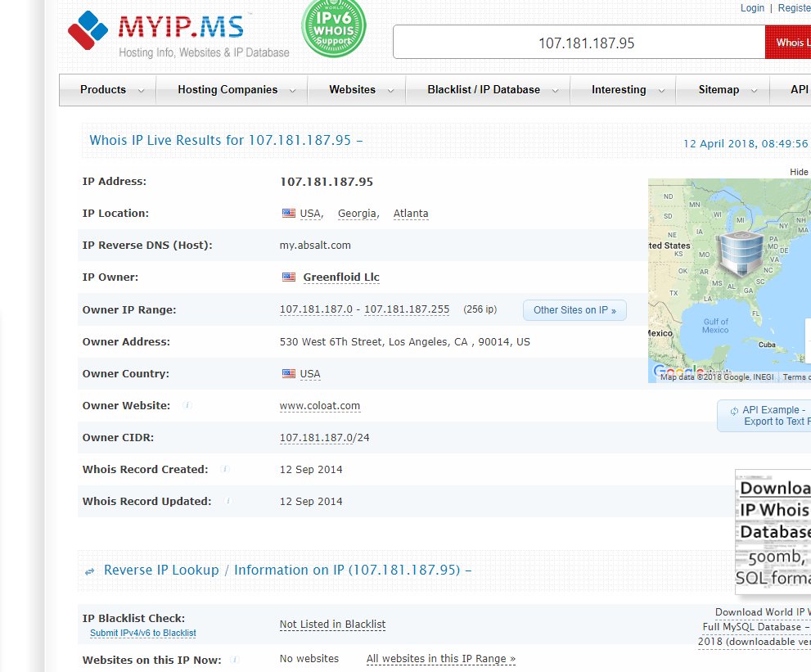This screenshot has width=811, height=672.
Task: Click the Login link
Action: (x=752, y=7)
